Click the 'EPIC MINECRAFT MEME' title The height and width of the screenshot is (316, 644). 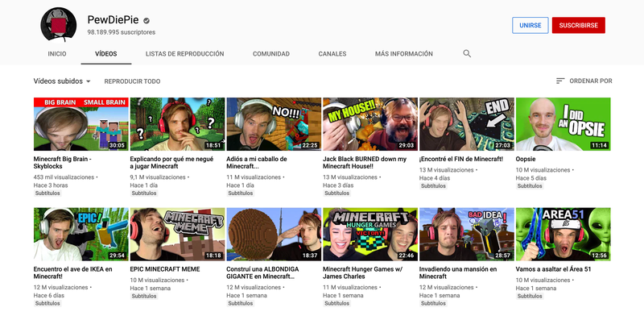pos(165,269)
